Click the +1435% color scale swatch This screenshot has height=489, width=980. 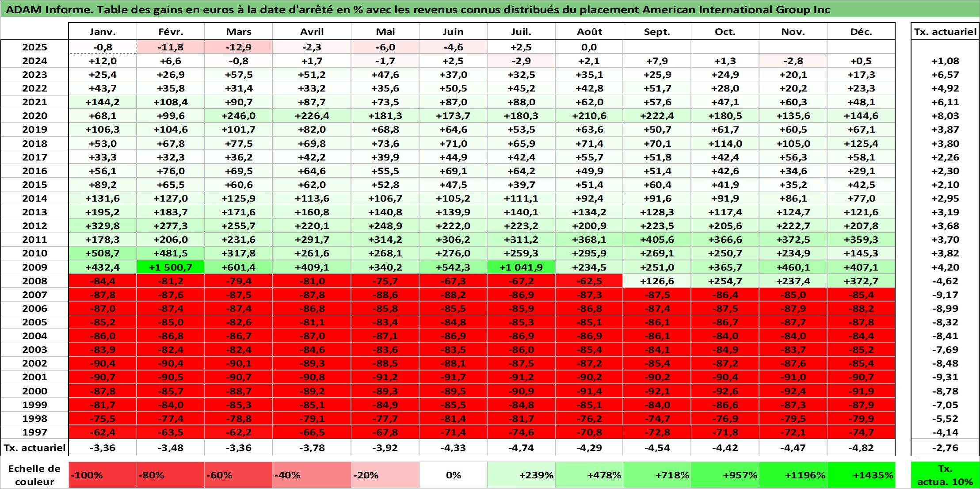[861, 475]
